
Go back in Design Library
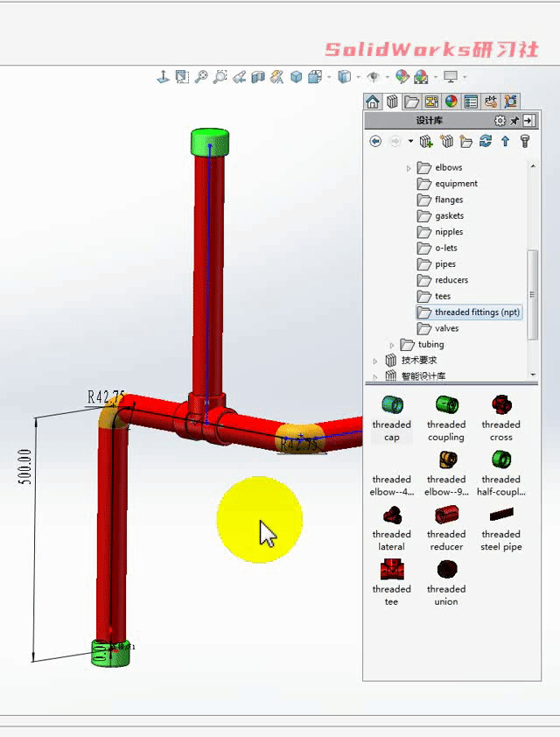(x=374, y=141)
